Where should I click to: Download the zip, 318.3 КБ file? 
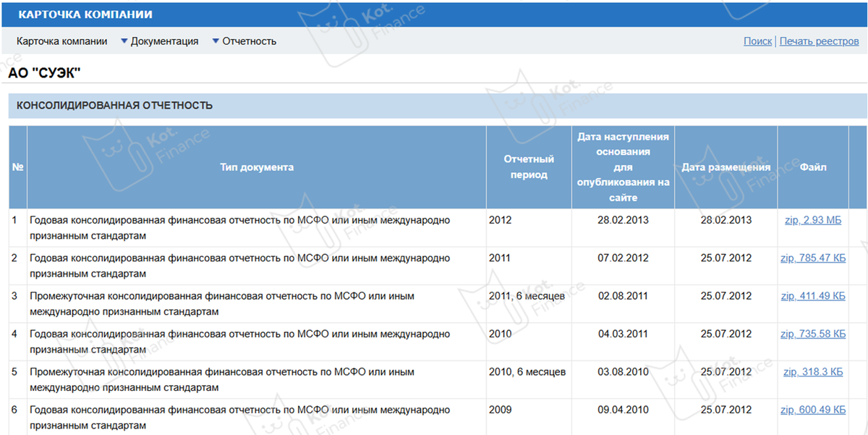813,372
